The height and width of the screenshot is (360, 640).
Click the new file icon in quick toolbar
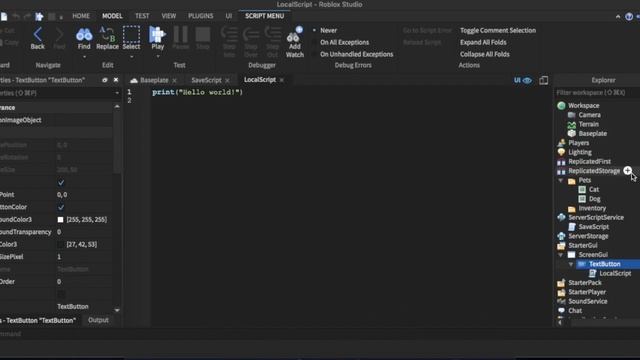[x=4, y=16]
